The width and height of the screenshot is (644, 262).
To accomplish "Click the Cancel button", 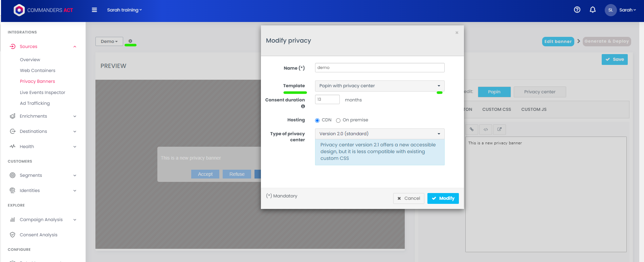I will (408, 198).
